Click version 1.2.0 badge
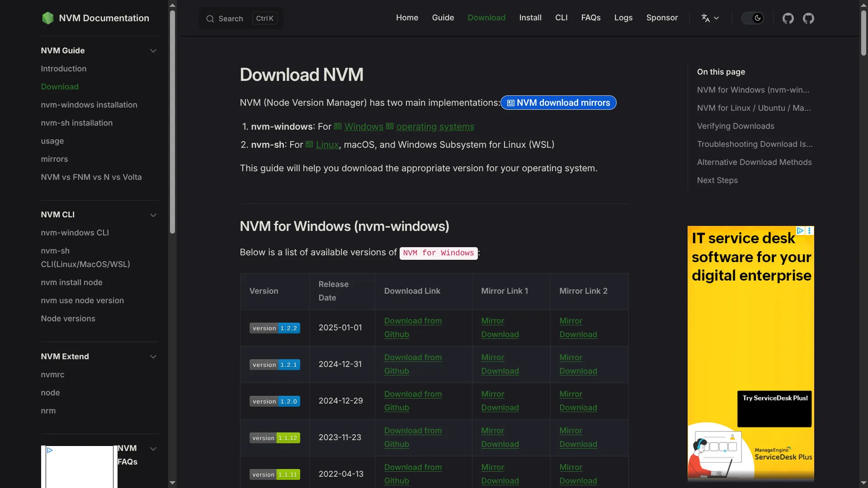Viewport: 868px width, 488px height. point(274,401)
